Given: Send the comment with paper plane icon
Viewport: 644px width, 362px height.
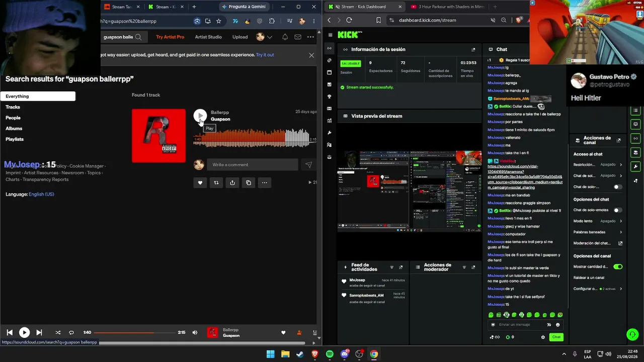Looking at the screenshot, I should [x=308, y=164].
